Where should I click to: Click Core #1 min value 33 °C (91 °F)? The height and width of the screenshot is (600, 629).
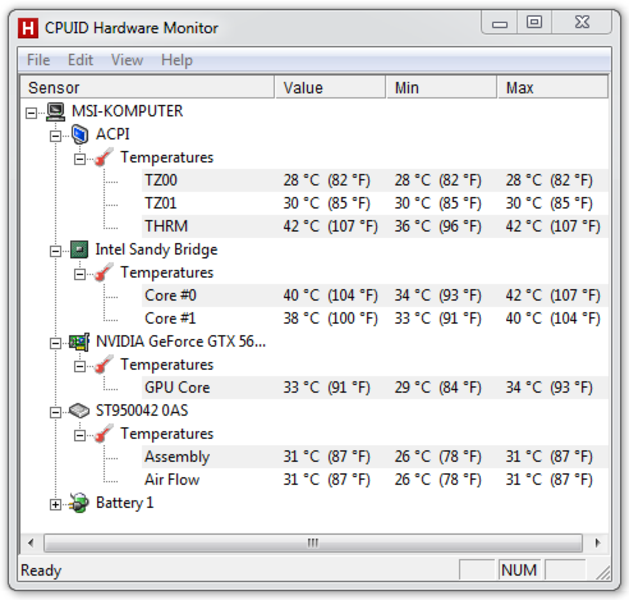click(x=438, y=318)
